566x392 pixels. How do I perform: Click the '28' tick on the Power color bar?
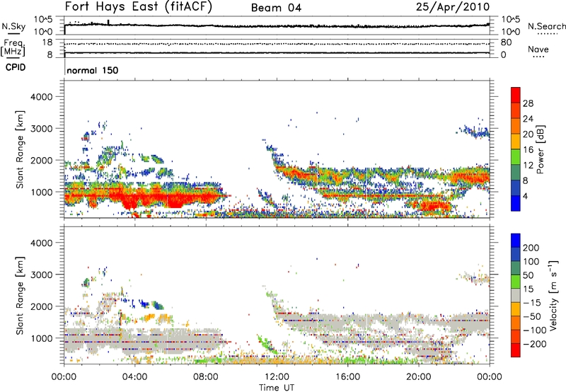(x=528, y=103)
